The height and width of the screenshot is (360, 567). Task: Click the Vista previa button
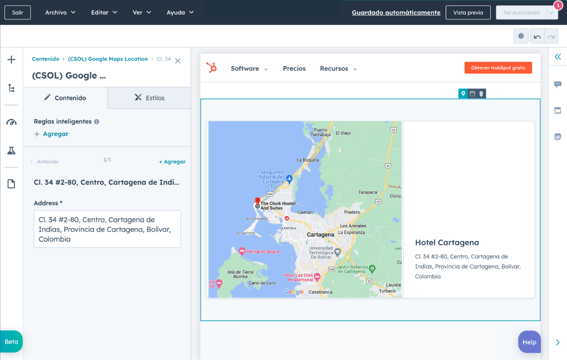[x=468, y=12]
